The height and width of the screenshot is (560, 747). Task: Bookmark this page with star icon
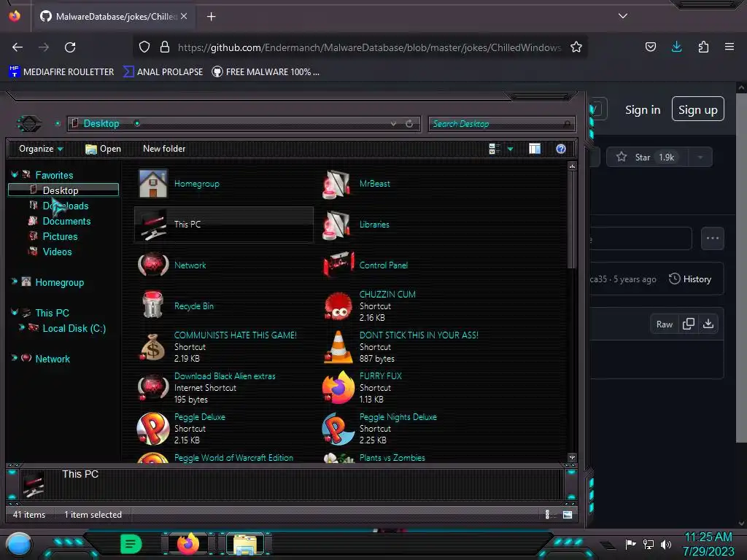(576, 47)
